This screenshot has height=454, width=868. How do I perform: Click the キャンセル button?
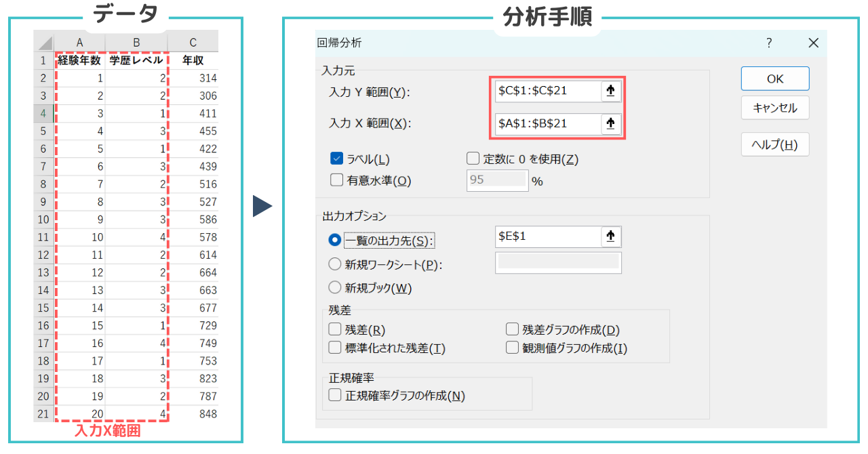pyautogui.click(x=775, y=108)
